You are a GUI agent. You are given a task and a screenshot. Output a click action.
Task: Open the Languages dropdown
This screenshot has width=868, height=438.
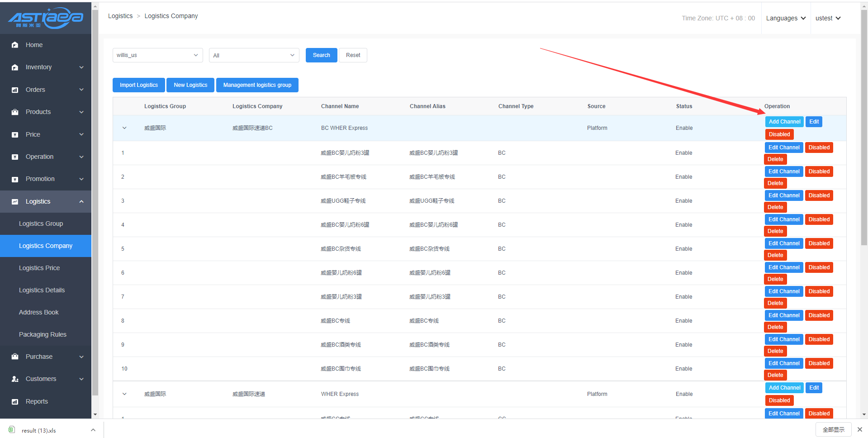coord(786,18)
